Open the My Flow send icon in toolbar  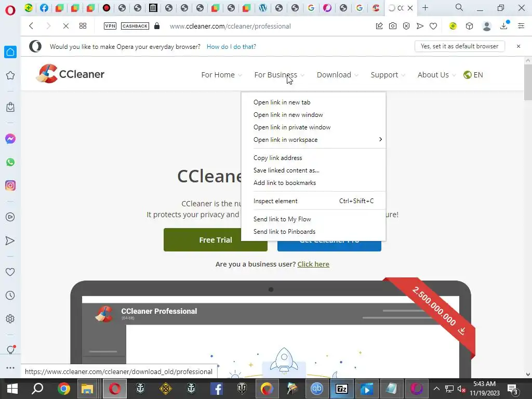[x=420, y=26]
